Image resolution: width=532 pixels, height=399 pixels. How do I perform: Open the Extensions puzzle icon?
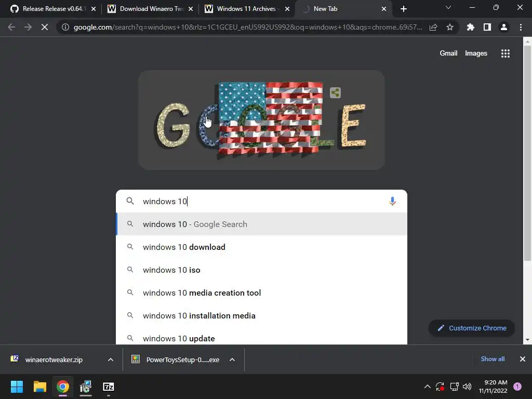click(x=470, y=27)
